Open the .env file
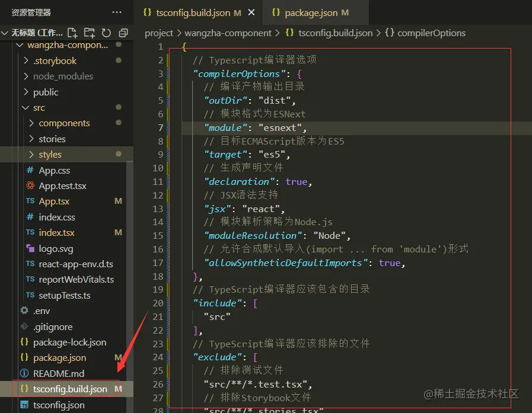This screenshot has height=413, width=532. (42, 311)
